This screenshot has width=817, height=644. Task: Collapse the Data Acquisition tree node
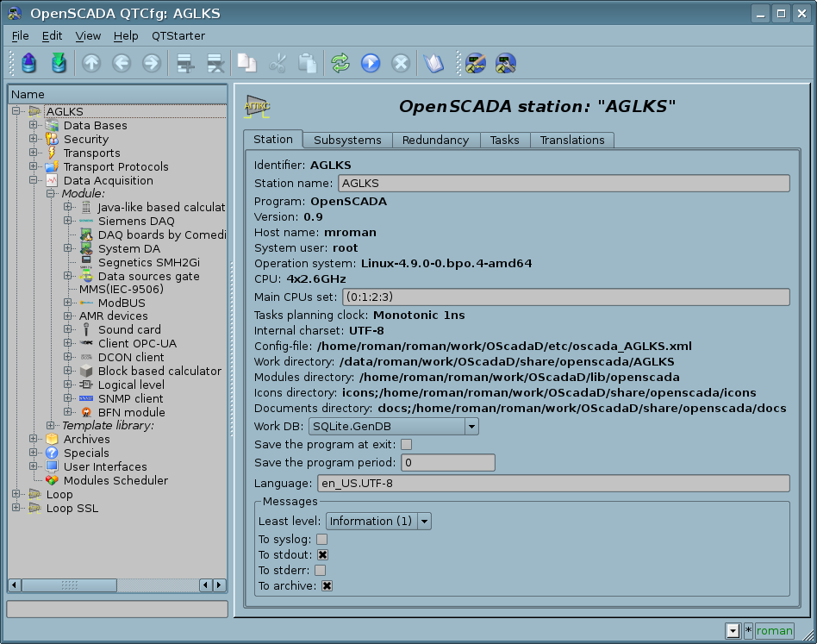point(34,180)
